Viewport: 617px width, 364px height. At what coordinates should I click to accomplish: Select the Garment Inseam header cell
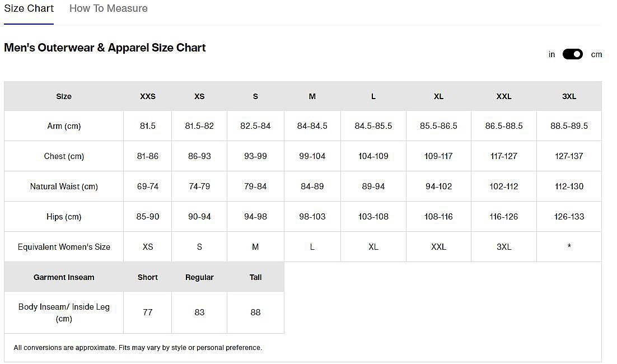pos(64,277)
